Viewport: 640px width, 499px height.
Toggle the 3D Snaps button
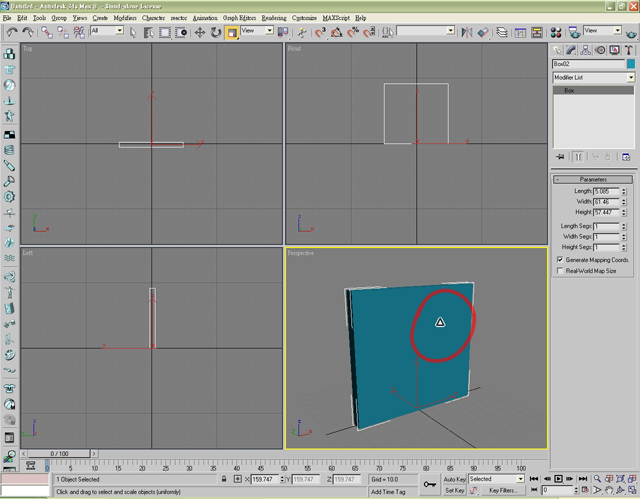pyautogui.click(x=320, y=32)
